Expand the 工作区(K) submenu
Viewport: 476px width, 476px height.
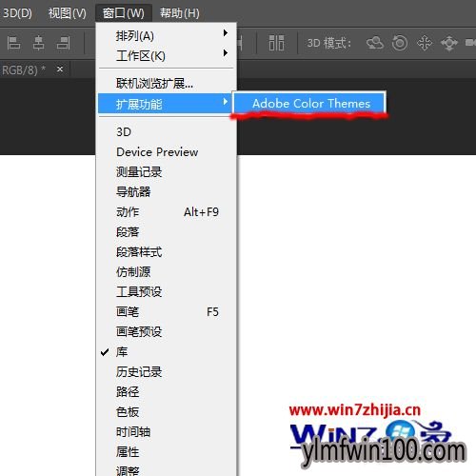(x=168, y=55)
